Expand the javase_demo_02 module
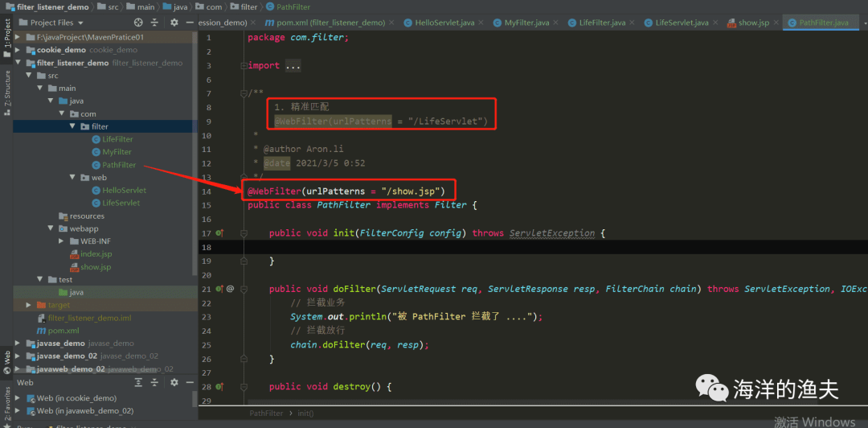This screenshot has height=428, width=868. [x=18, y=356]
